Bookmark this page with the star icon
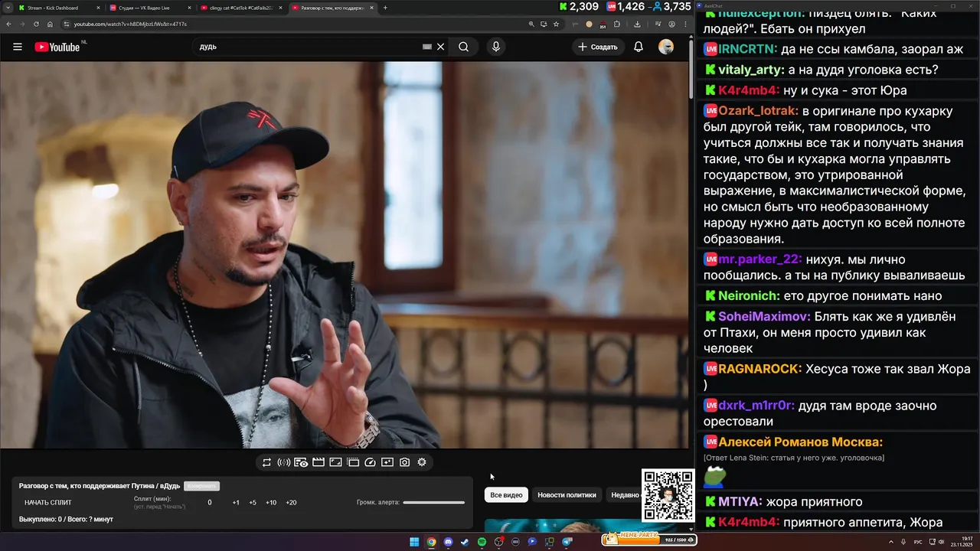The width and height of the screenshot is (980, 551). coord(556,24)
